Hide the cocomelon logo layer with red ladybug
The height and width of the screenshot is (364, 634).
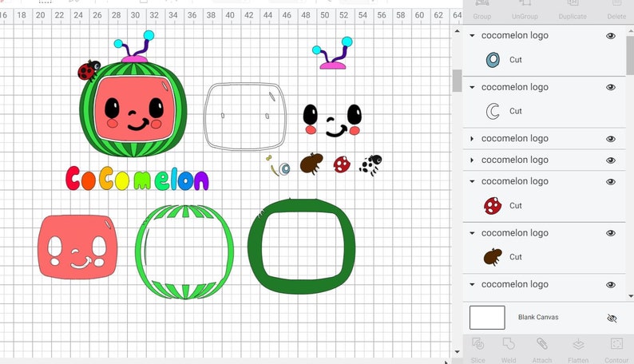point(611,182)
